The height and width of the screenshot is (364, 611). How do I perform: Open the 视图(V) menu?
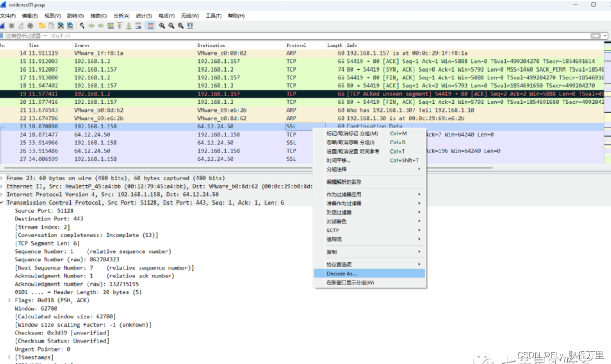point(53,16)
